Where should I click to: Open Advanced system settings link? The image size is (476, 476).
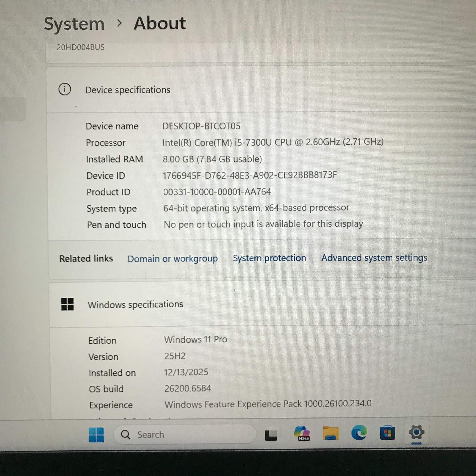[x=374, y=257]
